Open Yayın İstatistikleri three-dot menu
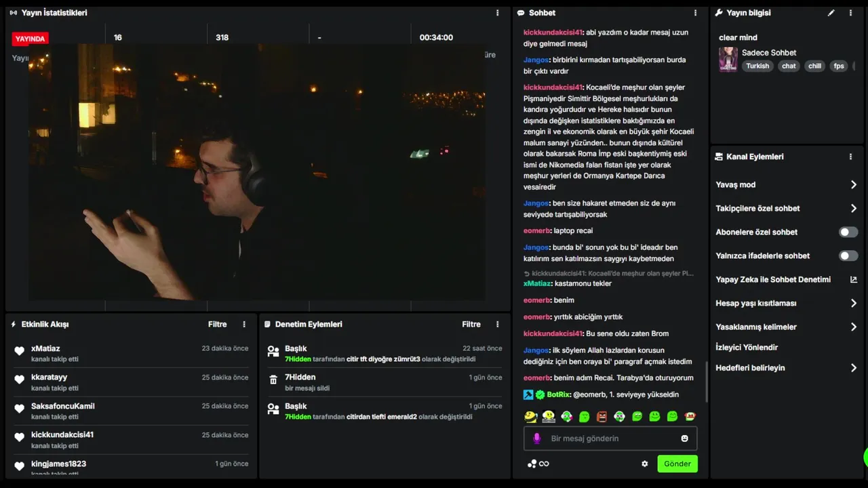This screenshot has height=488, width=868. 498,13
